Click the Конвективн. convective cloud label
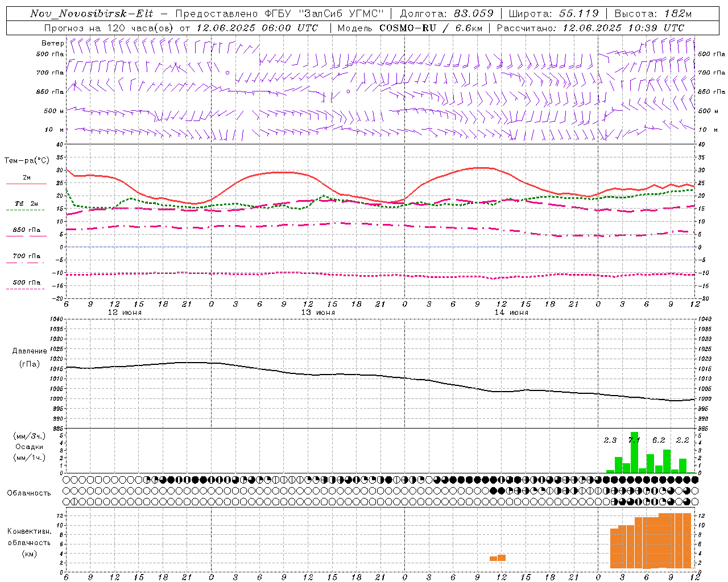The width and height of the screenshot is (728, 582). tap(29, 531)
